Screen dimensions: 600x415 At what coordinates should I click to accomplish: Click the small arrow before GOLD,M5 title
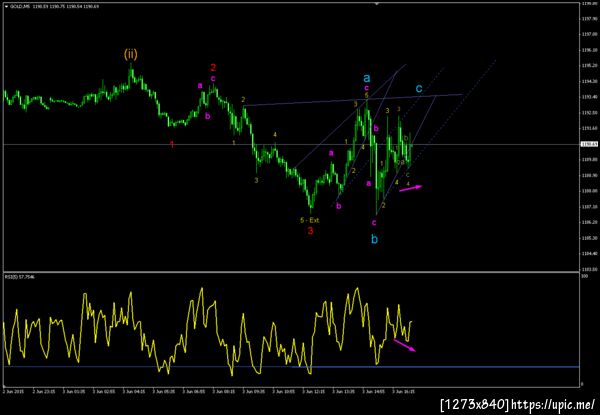[x=6, y=7]
